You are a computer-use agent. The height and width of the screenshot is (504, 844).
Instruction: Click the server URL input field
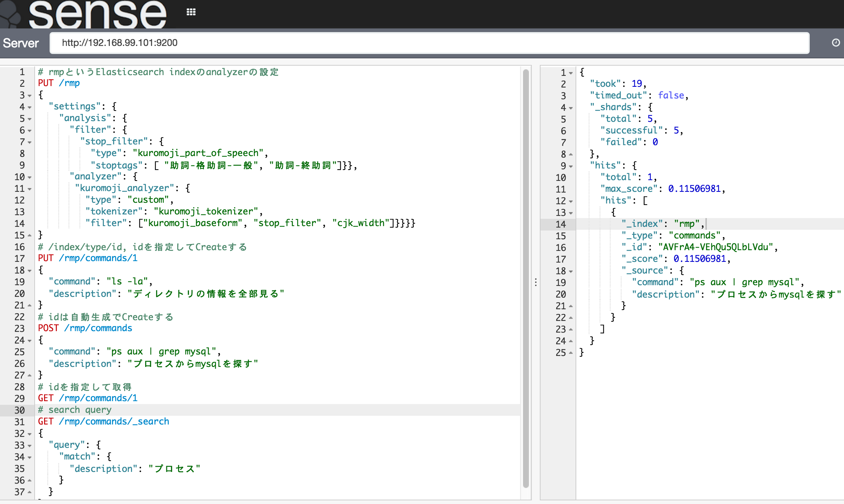(429, 43)
